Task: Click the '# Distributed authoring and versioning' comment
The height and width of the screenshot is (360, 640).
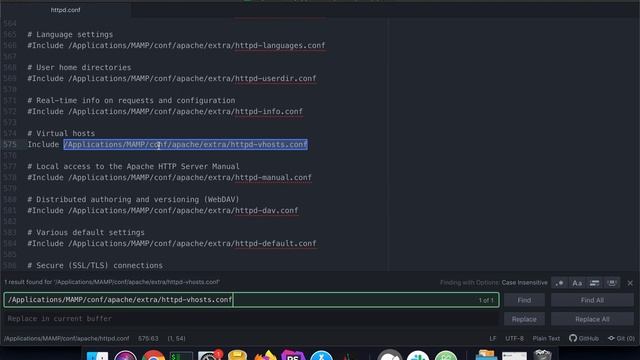Action: click(x=133, y=200)
